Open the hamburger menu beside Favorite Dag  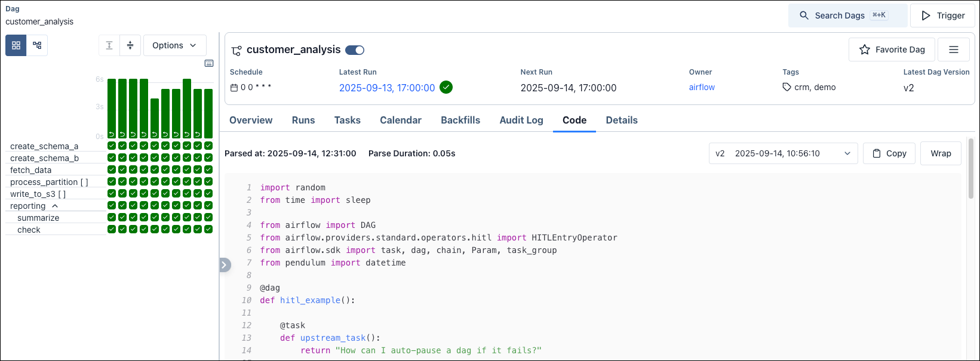point(953,50)
